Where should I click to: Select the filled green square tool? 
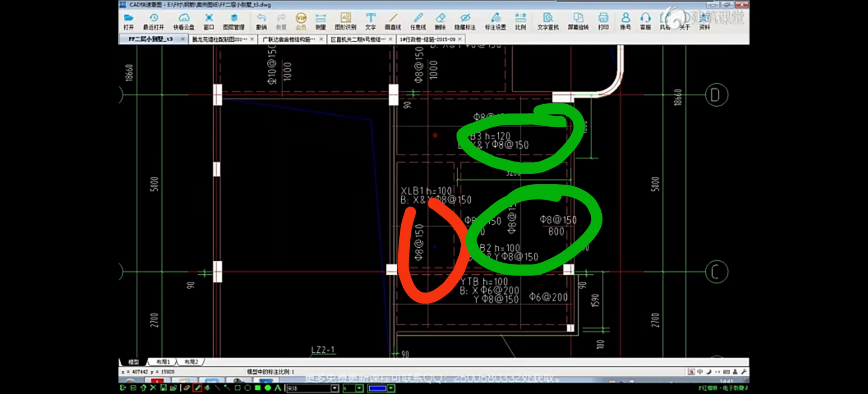click(x=257, y=388)
